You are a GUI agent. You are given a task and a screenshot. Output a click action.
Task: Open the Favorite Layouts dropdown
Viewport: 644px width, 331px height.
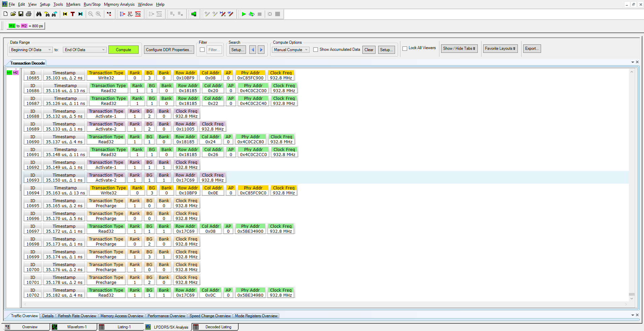(x=500, y=48)
